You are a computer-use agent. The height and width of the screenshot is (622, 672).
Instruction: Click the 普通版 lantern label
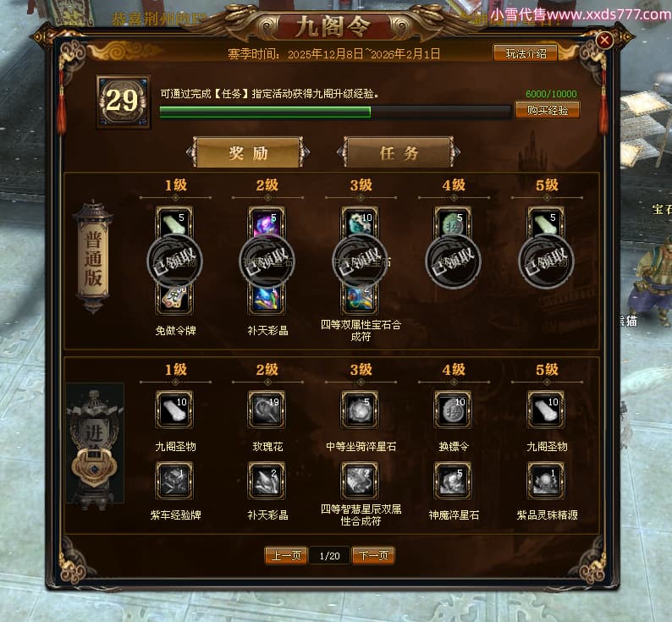coord(93,258)
